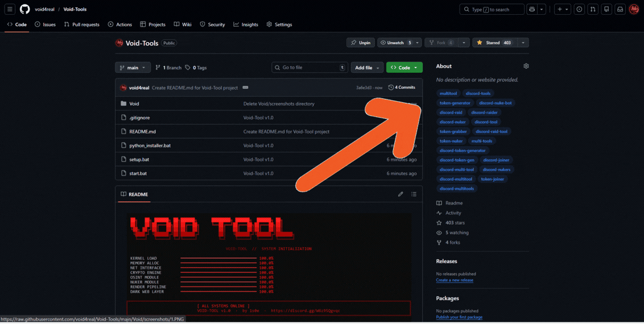Click the GitHub Octocat logo

click(x=24, y=9)
